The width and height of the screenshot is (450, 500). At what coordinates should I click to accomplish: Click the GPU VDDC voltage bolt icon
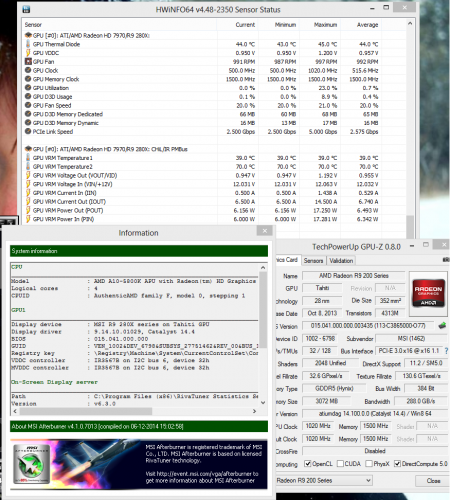click(x=28, y=53)
